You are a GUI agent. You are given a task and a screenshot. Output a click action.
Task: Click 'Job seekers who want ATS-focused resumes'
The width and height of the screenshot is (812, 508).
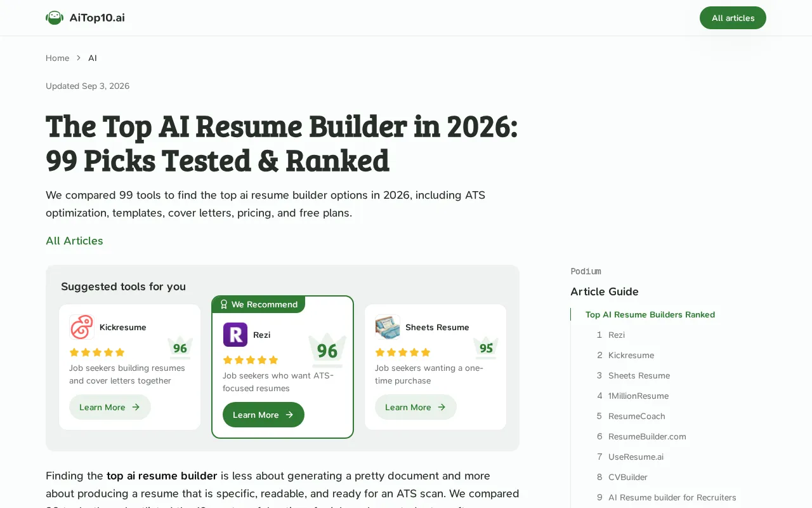tap(278, 382)
